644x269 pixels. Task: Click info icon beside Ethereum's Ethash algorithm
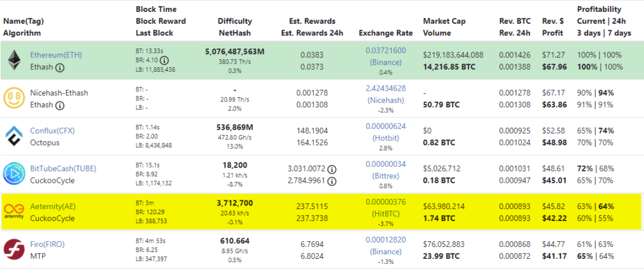coord(60,68)
